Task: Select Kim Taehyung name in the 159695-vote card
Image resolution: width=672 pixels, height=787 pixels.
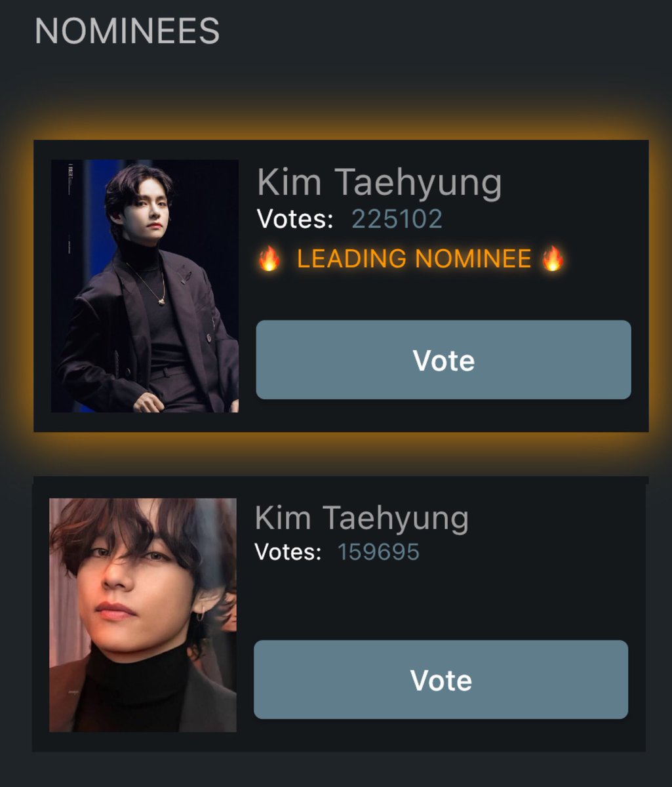Action: pos(361,518)
